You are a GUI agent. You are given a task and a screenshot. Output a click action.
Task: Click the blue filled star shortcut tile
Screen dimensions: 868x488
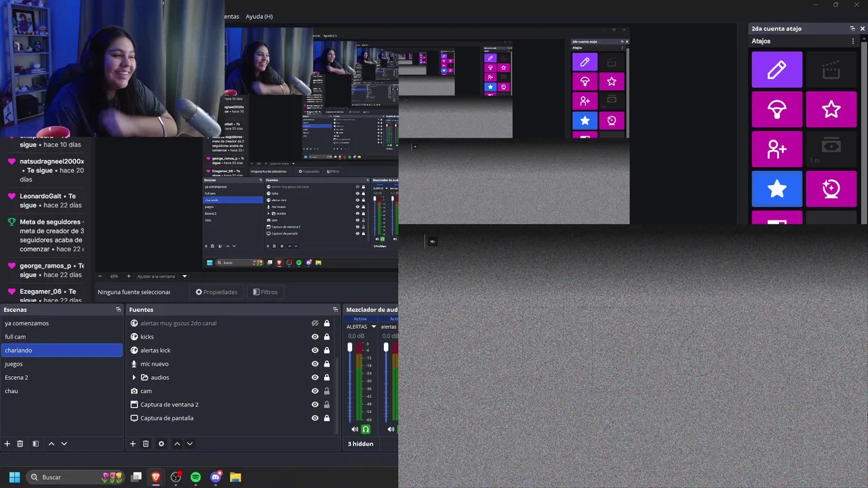[x=777, y=188]
